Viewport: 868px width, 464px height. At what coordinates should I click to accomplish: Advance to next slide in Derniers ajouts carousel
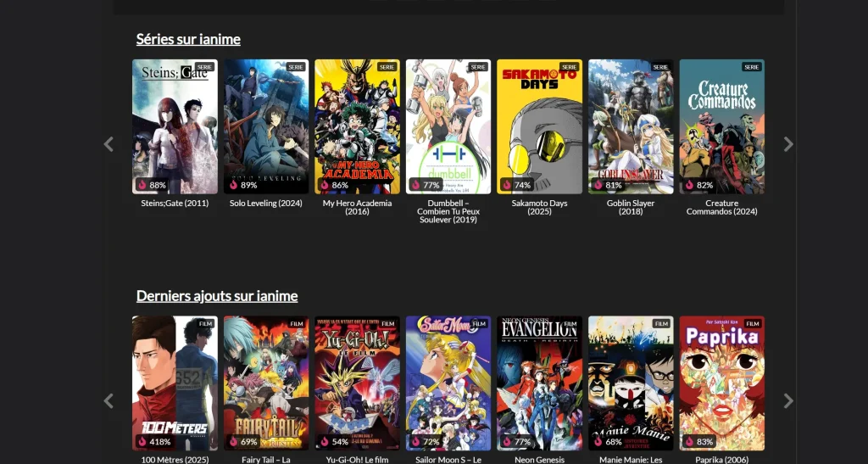(x=788, y=401)
